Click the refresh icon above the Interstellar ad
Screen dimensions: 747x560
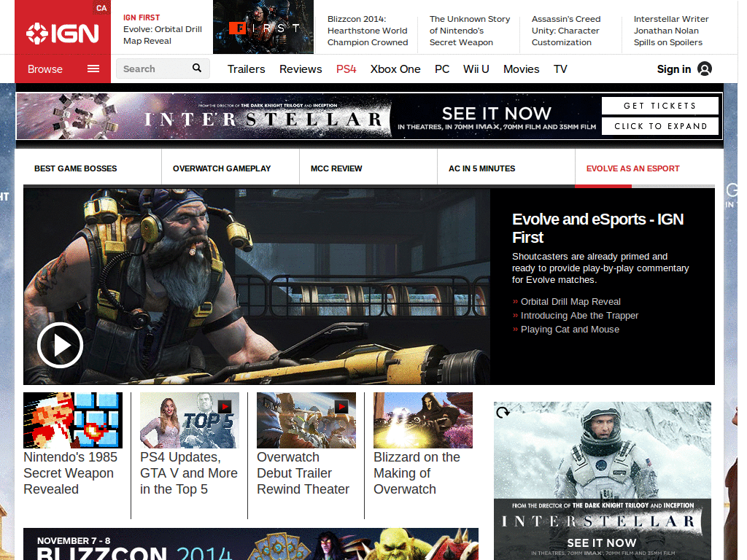coord(502,412)
